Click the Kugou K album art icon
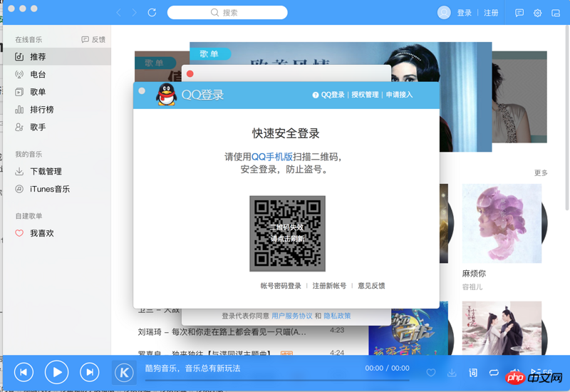The height and width of the screenshot is (392, 570). coord(124,372)
